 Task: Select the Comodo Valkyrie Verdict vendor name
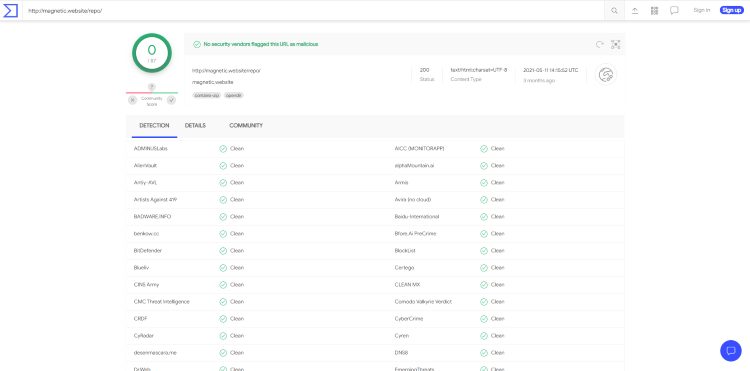click(x=423, y=302)
